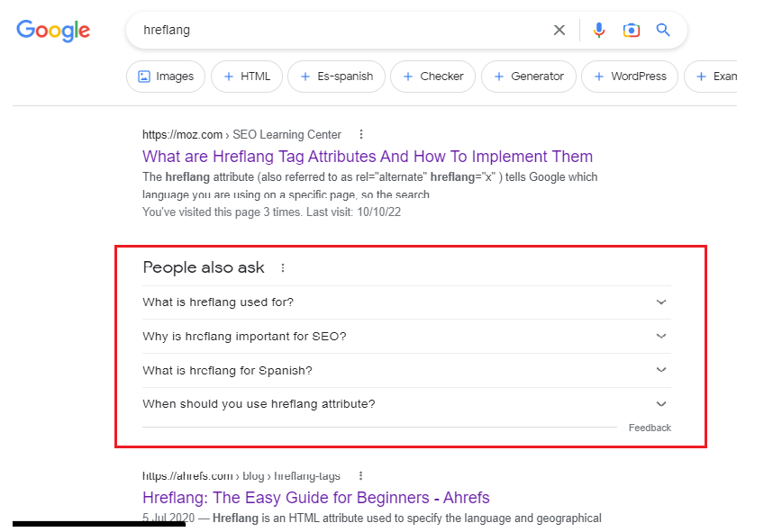The width and height of the screenshot is (773, 532).
Task: Add HTML to the search query
Action: coord(247,77)
